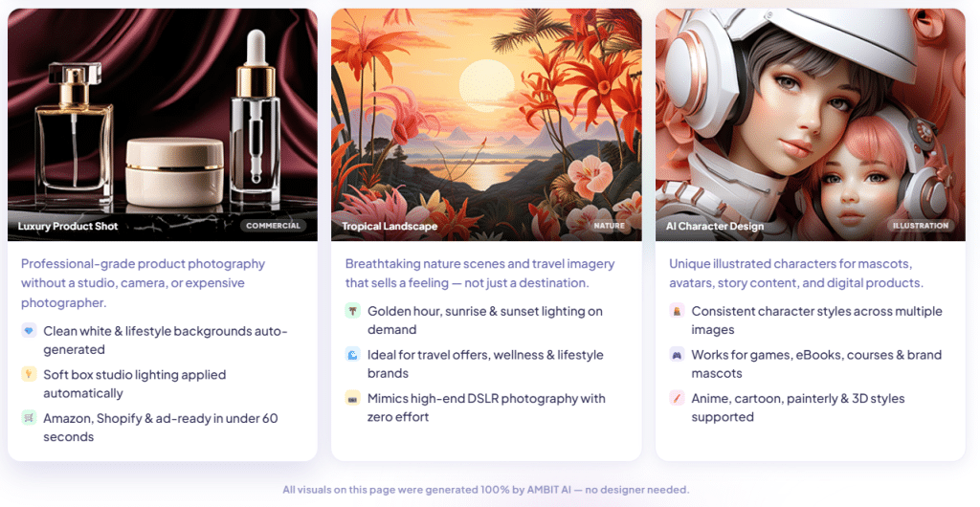
Task: Click the game controller icon beside games, eBooks
Action: coord(677,354)
